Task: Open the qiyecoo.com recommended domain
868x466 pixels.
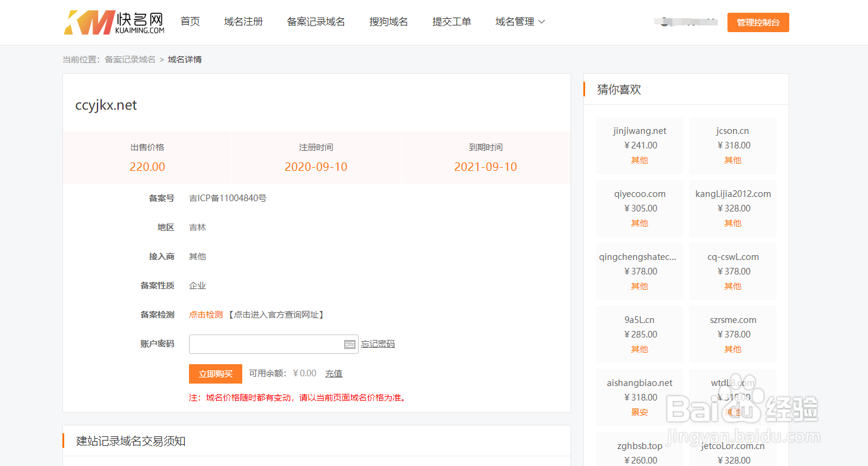Action: click(x=639, y=193)
